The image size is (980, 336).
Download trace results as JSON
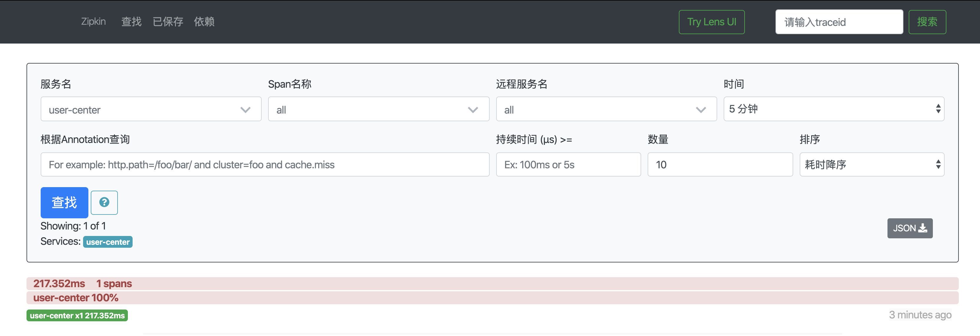click(x=909, y=228)
